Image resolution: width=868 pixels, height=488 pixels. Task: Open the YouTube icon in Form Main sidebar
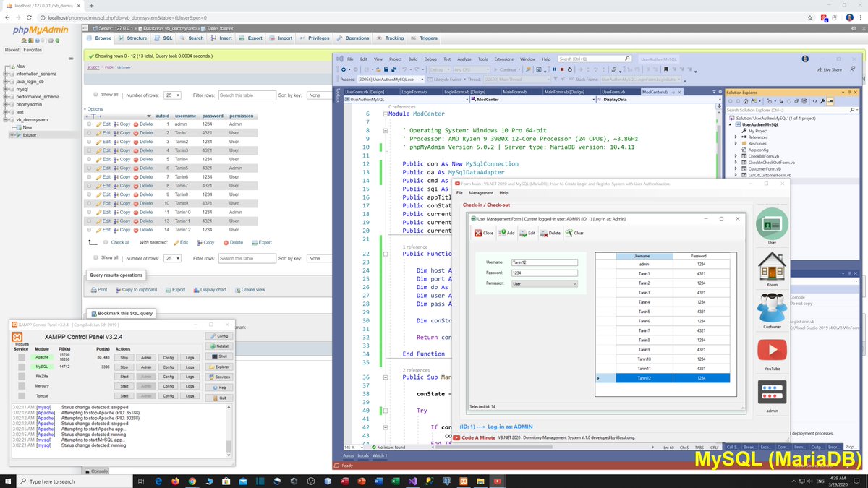pos(772,351)
